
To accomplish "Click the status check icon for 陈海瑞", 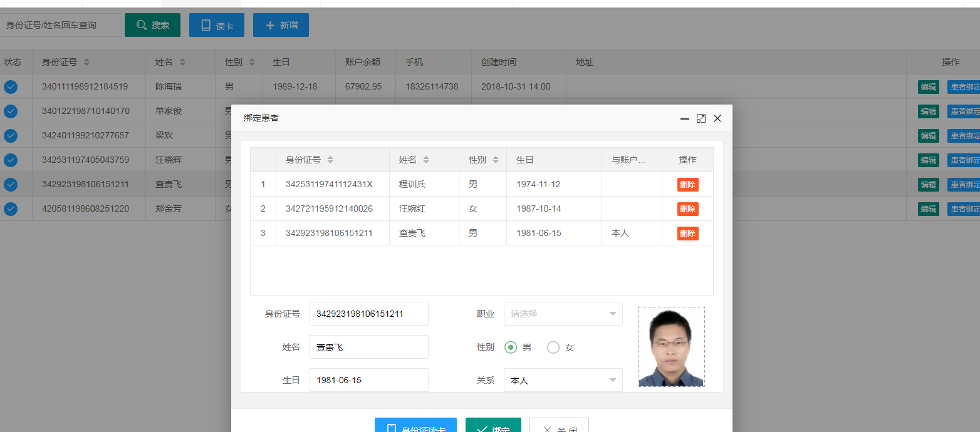I will (11, 87).
